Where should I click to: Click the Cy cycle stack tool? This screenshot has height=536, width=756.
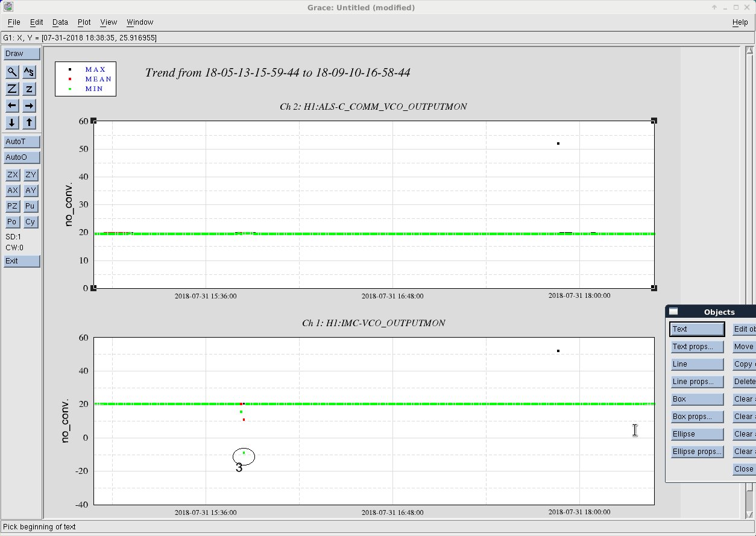(x=31, y=222)
